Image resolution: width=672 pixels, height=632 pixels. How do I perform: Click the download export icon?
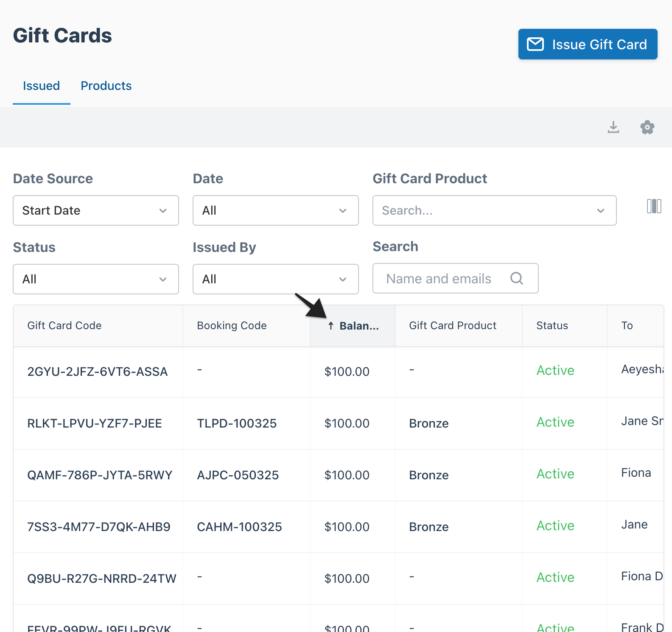613,127
